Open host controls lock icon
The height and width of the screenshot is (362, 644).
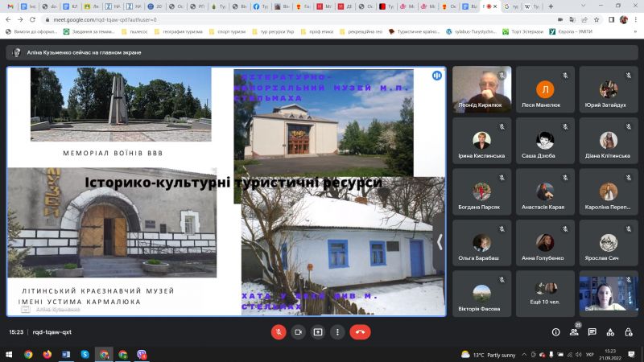coord(629,332)
